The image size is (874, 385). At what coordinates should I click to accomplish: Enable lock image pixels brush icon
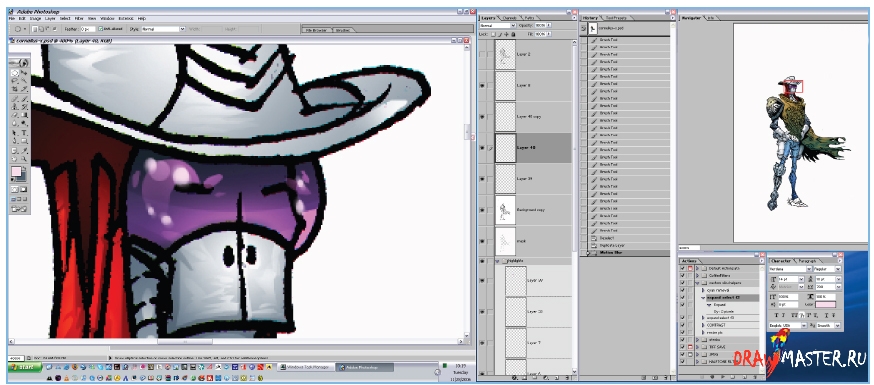[501, 34]
